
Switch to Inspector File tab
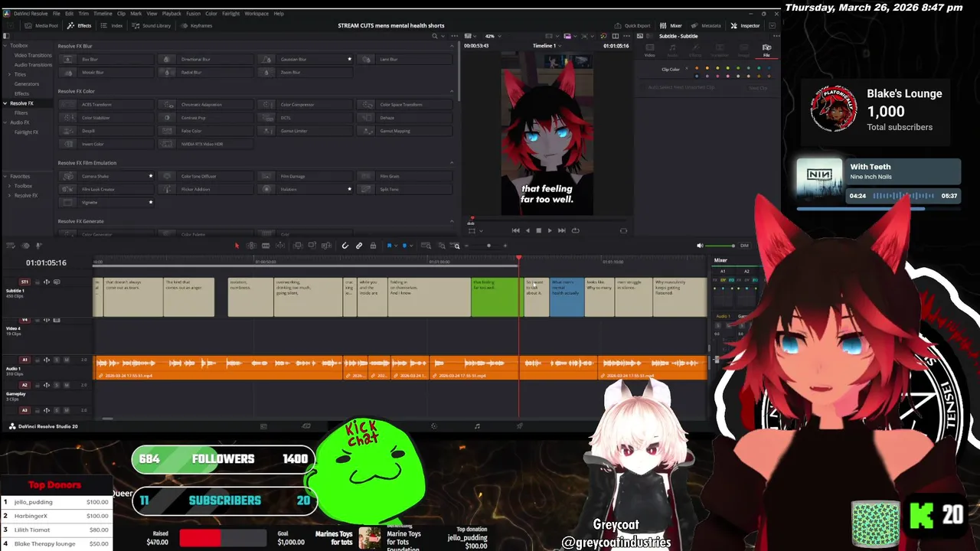766,50
